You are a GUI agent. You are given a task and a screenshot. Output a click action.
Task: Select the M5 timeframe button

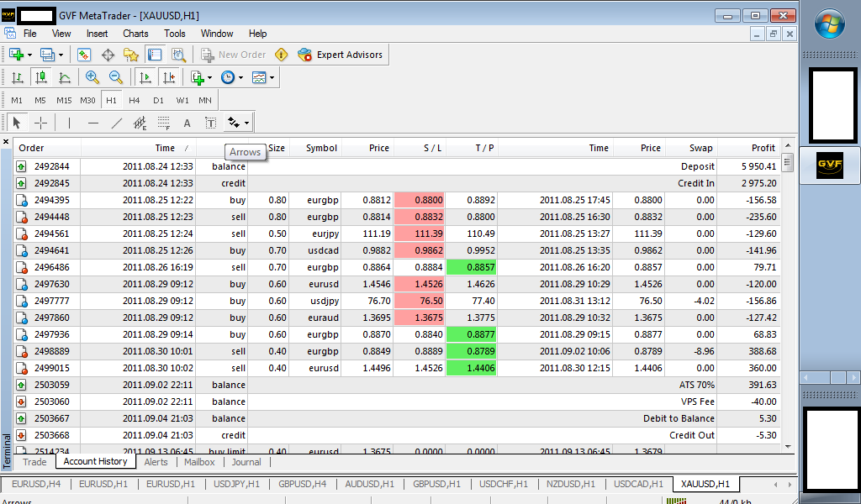pos(40,100)
